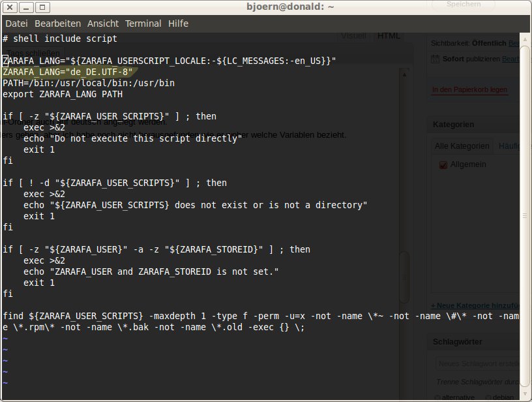Open the Ansicht menu
Image resolution: width=532 pixels, height=402 pixels.
(103, 23)
